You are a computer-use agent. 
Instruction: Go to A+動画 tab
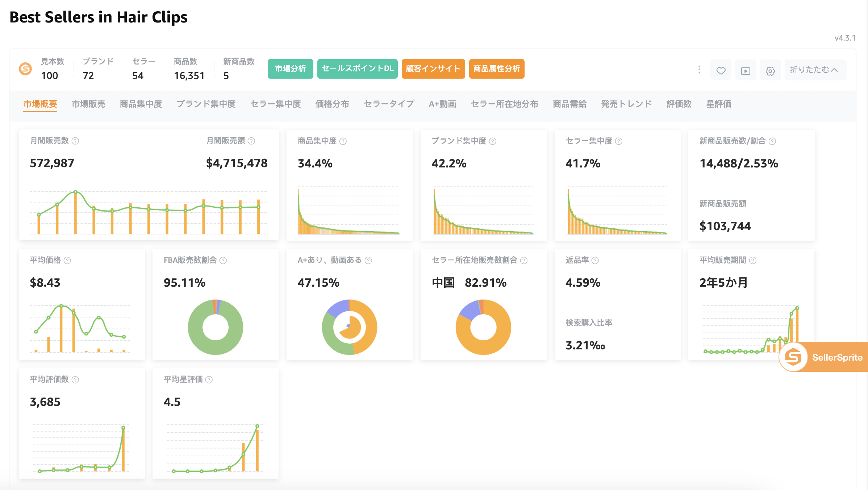(443, 104)
